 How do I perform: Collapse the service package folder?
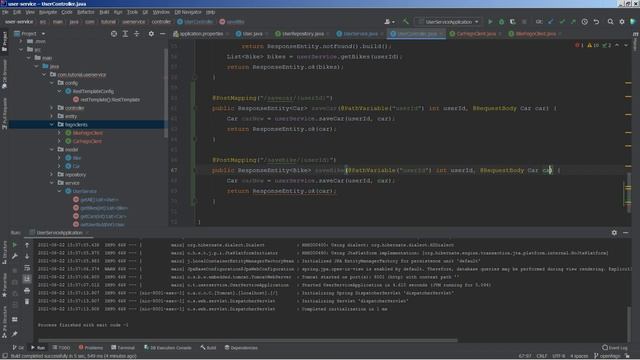pos(52,183)
